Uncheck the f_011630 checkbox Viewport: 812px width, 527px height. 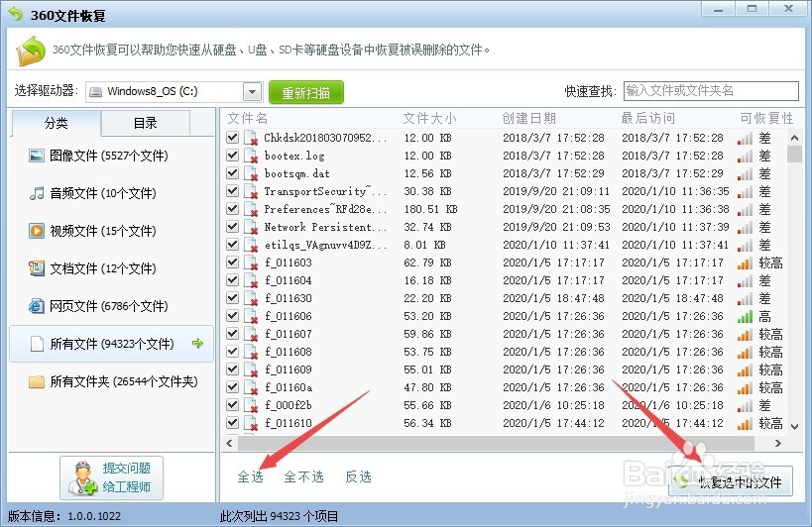coord(233,298)
